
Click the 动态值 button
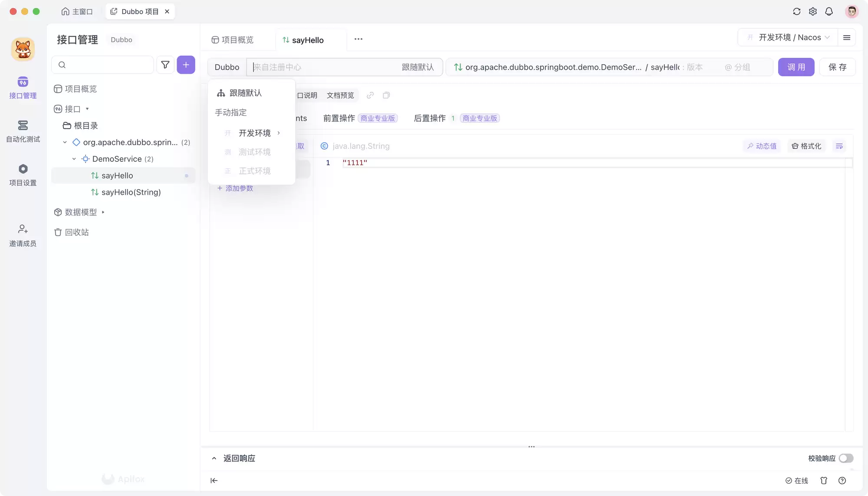(x=762, y=146)
